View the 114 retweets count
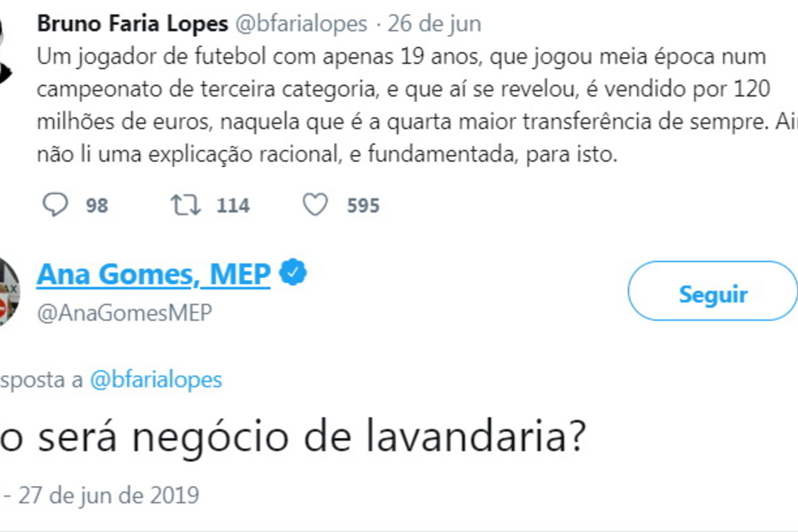This screenshot has height=532, width=798. point(233,205)
